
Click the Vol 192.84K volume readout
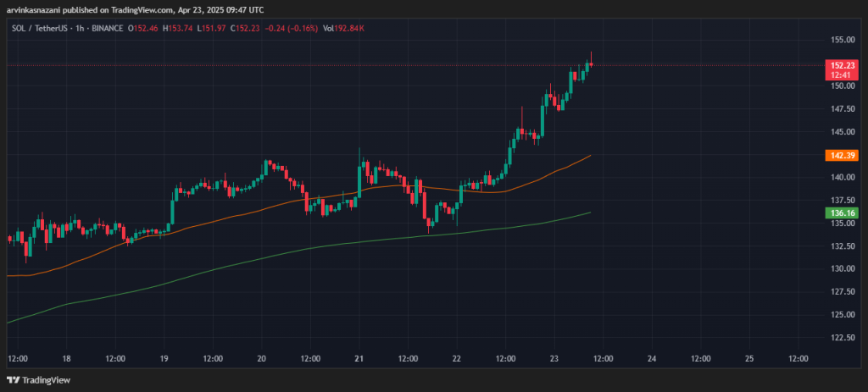coord(341,30)
